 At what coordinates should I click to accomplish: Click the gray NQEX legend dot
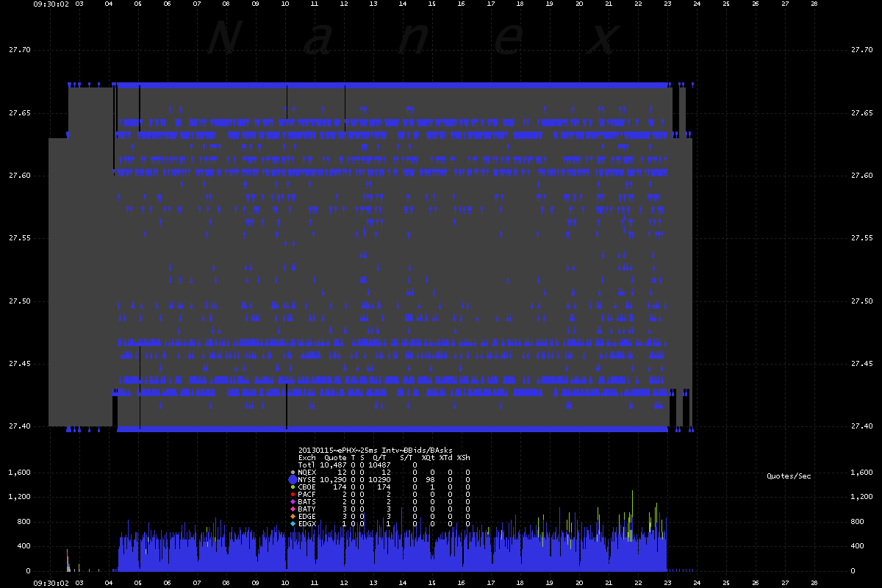point(293,472)
